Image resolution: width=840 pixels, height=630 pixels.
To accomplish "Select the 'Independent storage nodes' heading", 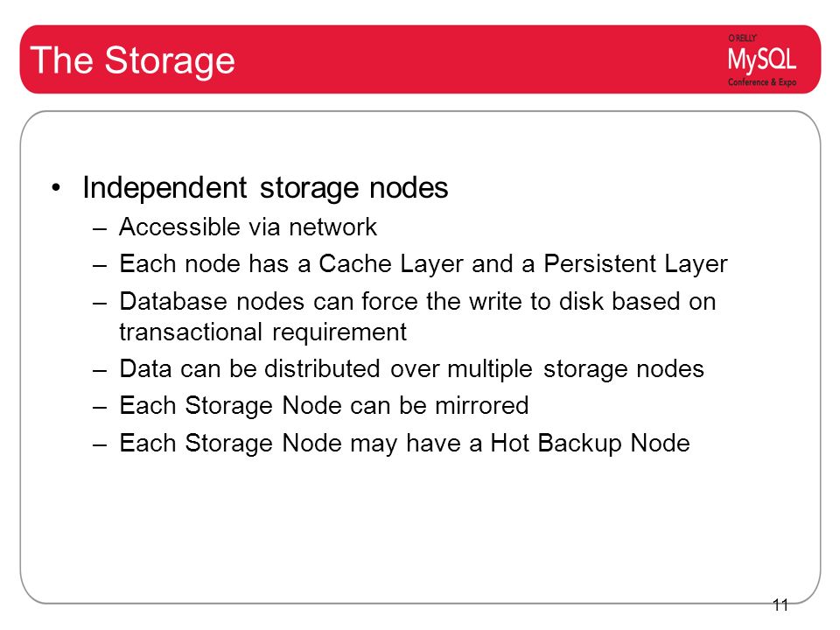I will tap(265, 188).
